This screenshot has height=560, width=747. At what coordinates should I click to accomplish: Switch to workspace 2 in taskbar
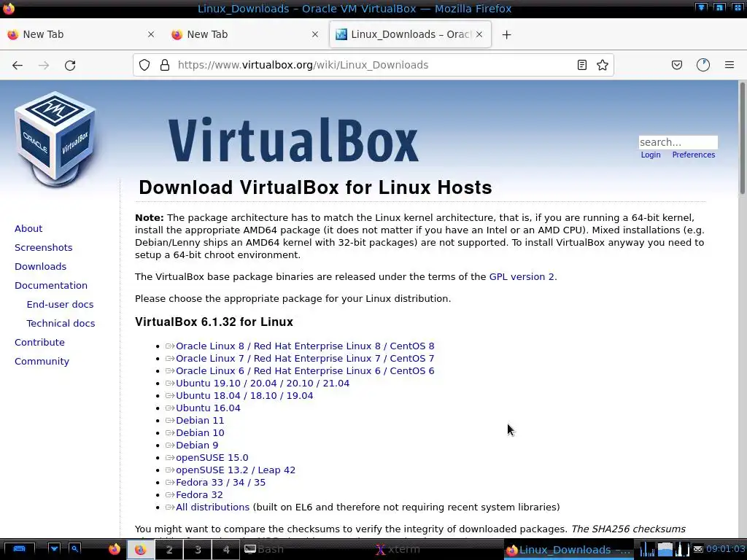click(169, 550)
